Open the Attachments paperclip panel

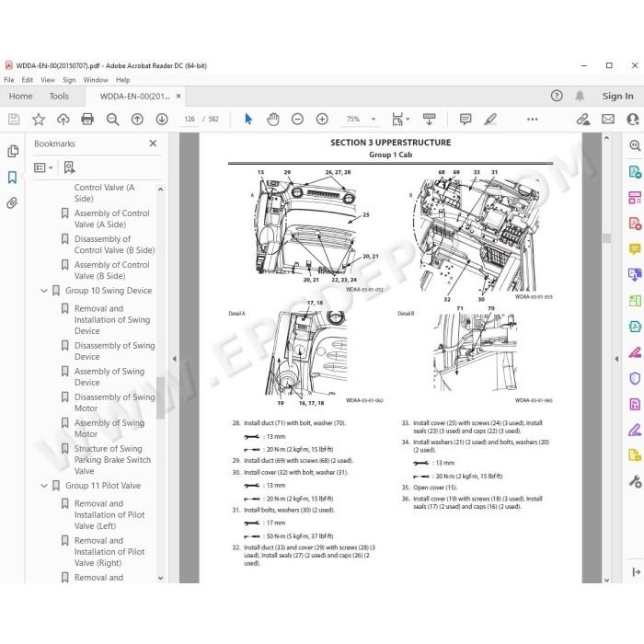tap(12, 203)
